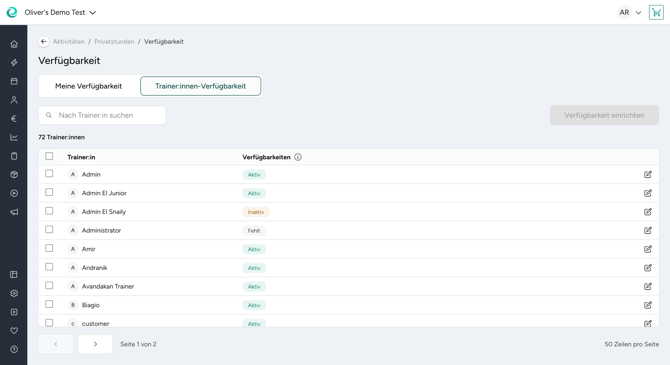670x365 pixels.
Task: Open the person customers icon
Action: pyautogui.click(x=14, y=100)
